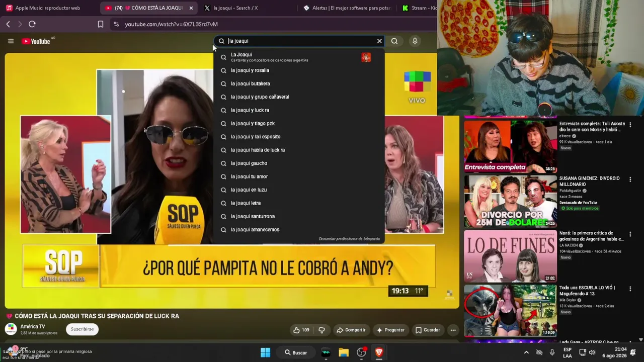Clear the YouTube search box text

[379, 41]
